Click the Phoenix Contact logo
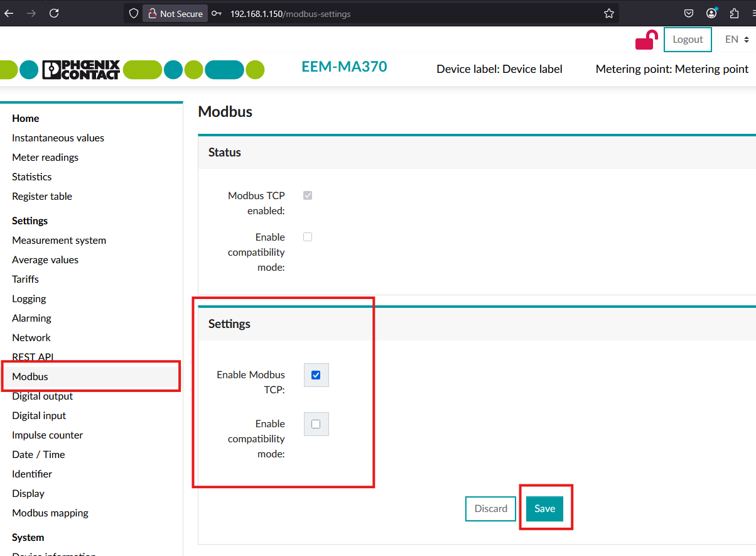The width and height of the screenshot is (756, 556). click(82, 70)
